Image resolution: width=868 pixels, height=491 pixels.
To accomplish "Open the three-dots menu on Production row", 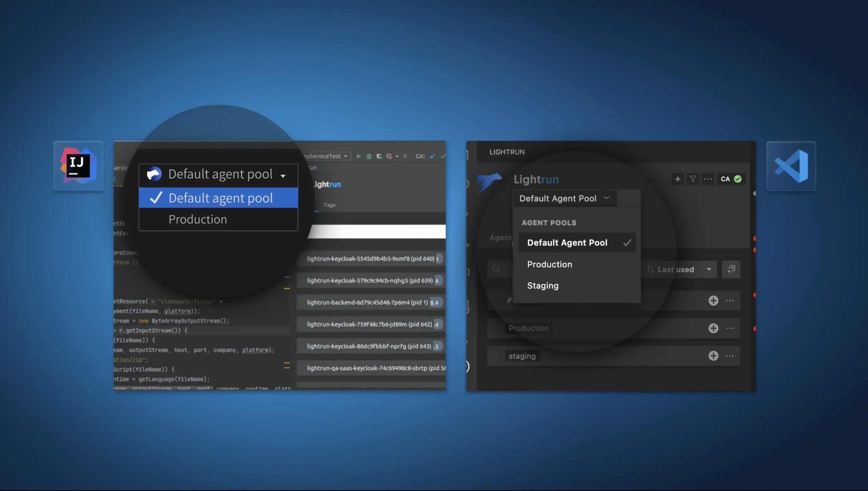I will tap(730, 328).
